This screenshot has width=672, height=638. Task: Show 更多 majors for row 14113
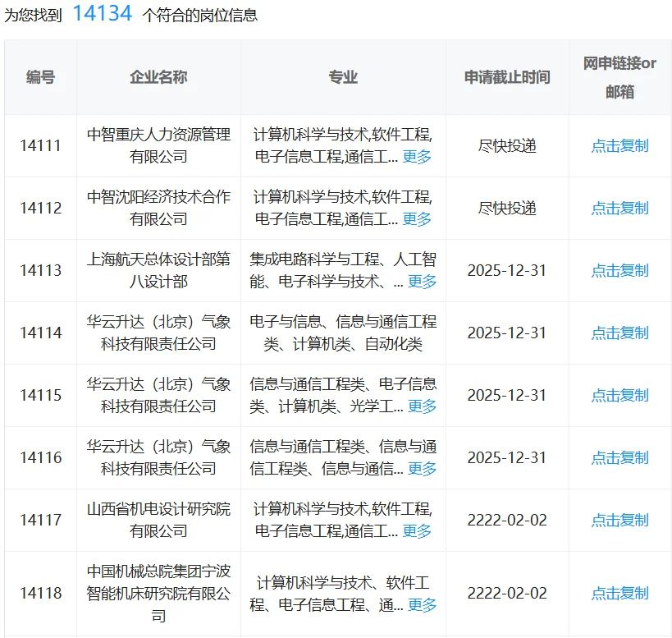tap(422, 282)
